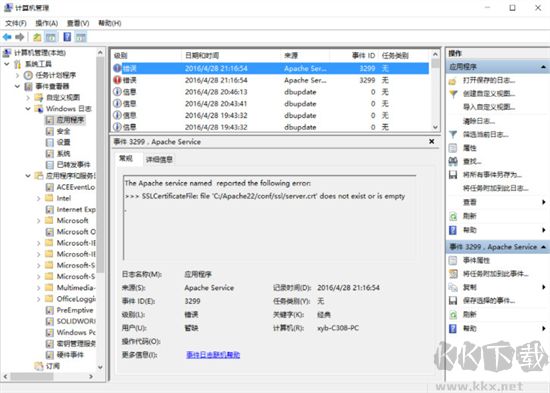Open 帮助 under the 事件 3299 actions
Viewport: 550px width, 393px height.
pyautogui.click(x=469, y=328)
